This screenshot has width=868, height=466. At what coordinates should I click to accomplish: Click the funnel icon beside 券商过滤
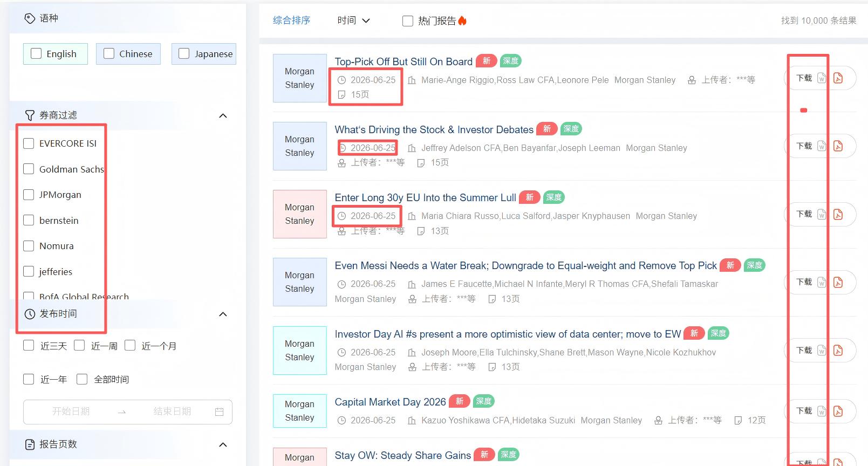[30, 115]
